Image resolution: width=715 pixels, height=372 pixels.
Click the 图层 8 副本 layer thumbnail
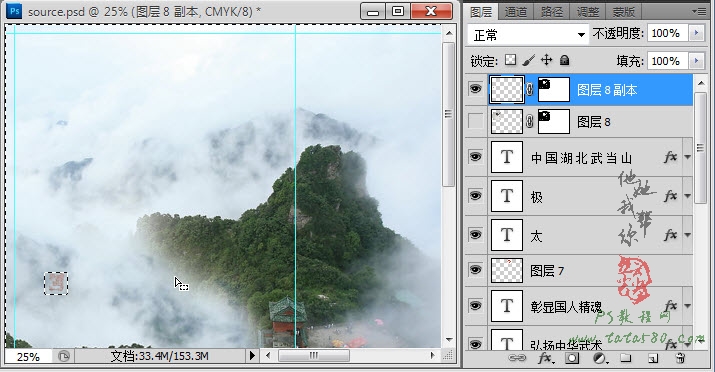pyautogui.click(x=507, y=89)
